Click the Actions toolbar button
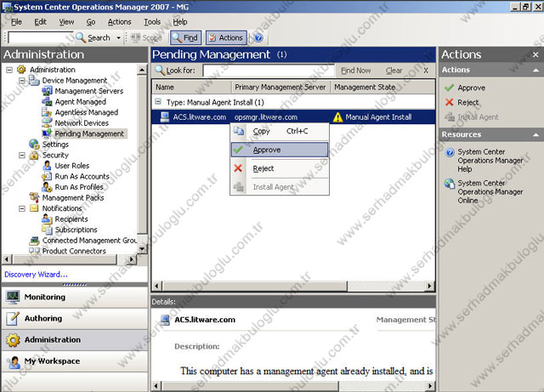The width and height of the screenshot is (544, 392). pyautogui.click(x=226, y=37)
